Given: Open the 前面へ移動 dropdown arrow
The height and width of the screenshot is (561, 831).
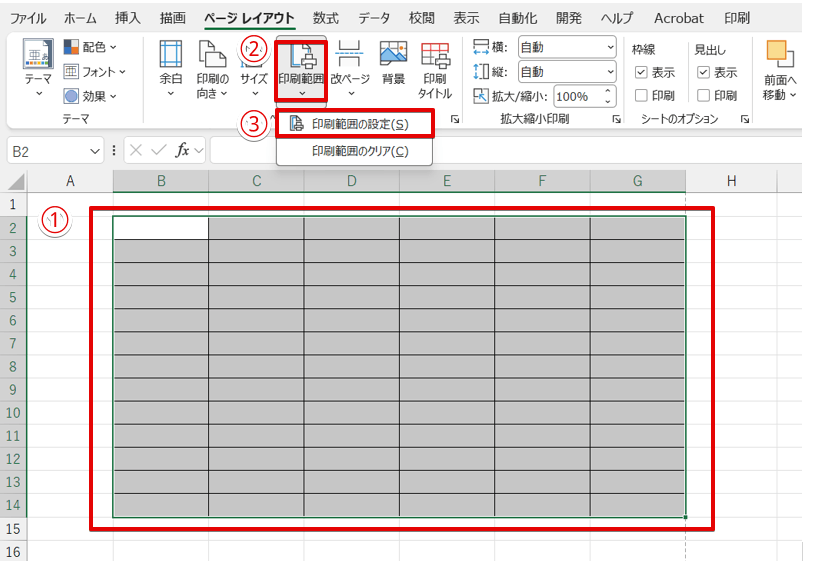Looking at the screenshot, I should (x=793, y=95).
